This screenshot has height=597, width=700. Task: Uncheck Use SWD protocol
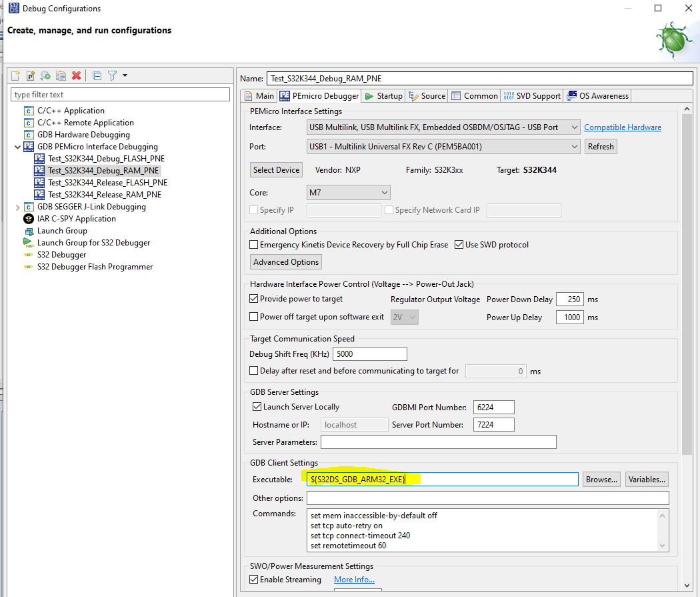pyautogui.click(x=460, y=244)
